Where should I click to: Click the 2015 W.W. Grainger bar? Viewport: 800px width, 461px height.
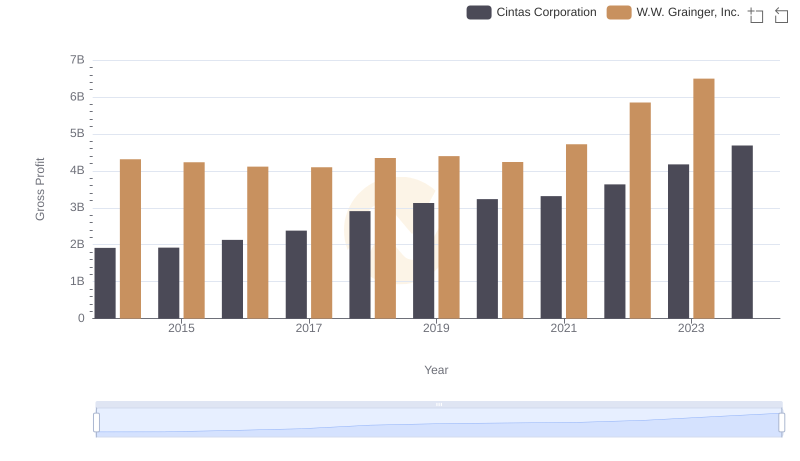tap(194, 240)
